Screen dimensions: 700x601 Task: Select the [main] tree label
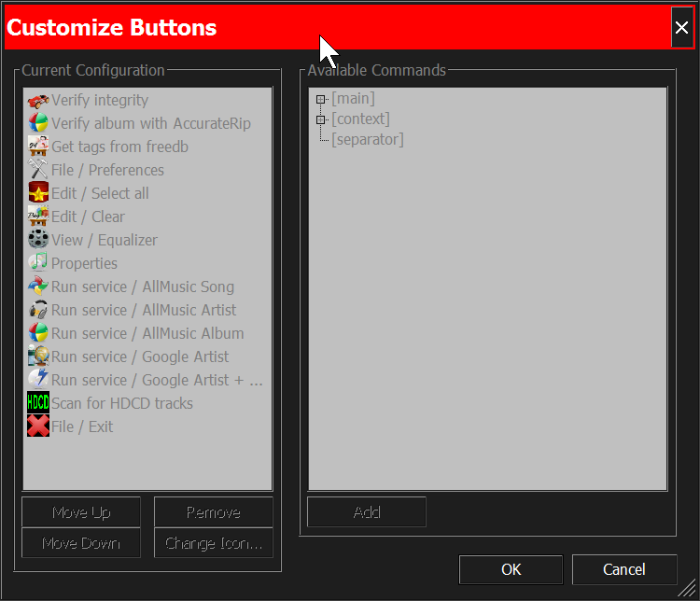353,99
